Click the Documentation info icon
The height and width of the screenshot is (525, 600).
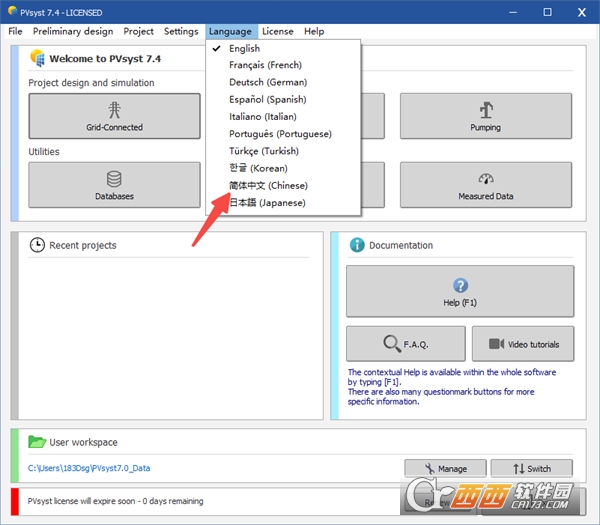pyautogui.click(x=357, y=245)
